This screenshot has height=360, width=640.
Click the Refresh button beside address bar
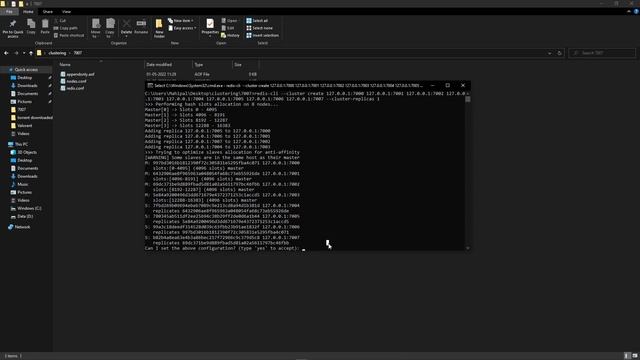coord(559,53)
